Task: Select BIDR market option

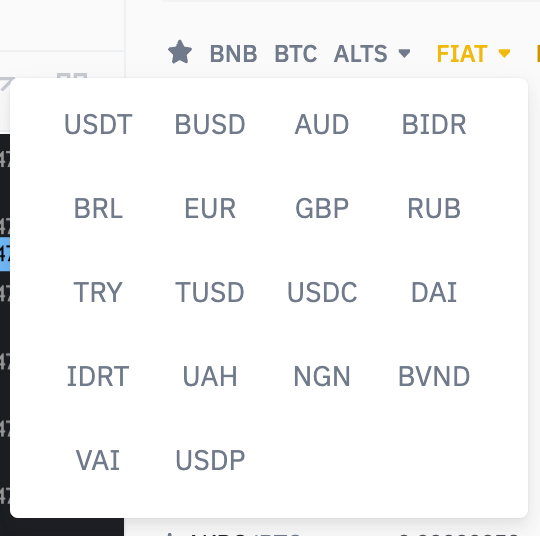Action: pos(434,124)
